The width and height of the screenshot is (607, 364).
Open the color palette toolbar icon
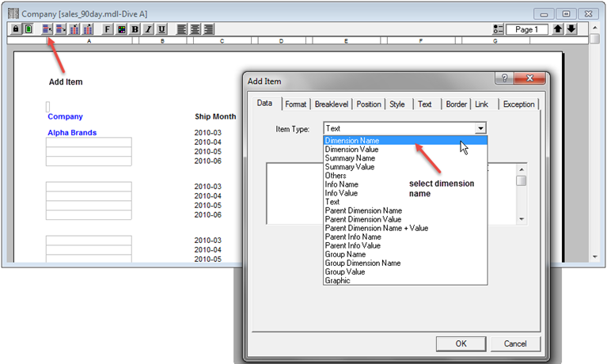[122, 29]
